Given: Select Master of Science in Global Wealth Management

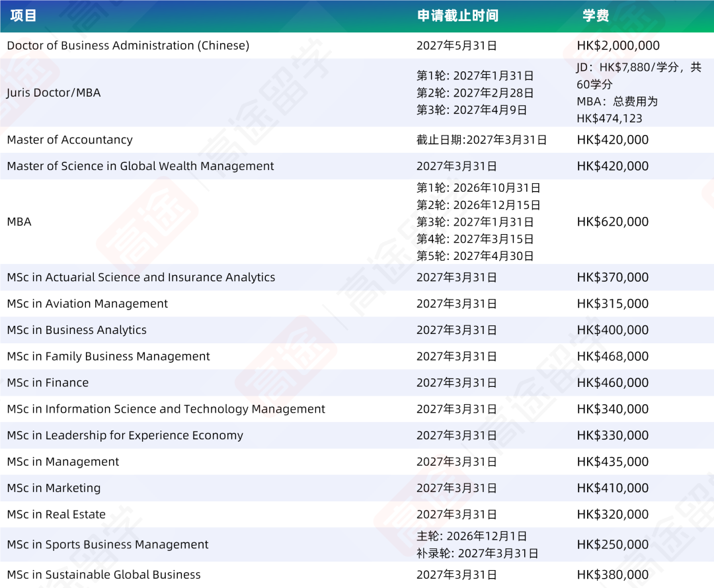Looking at the screenshot, I should [x=140, y=166].
